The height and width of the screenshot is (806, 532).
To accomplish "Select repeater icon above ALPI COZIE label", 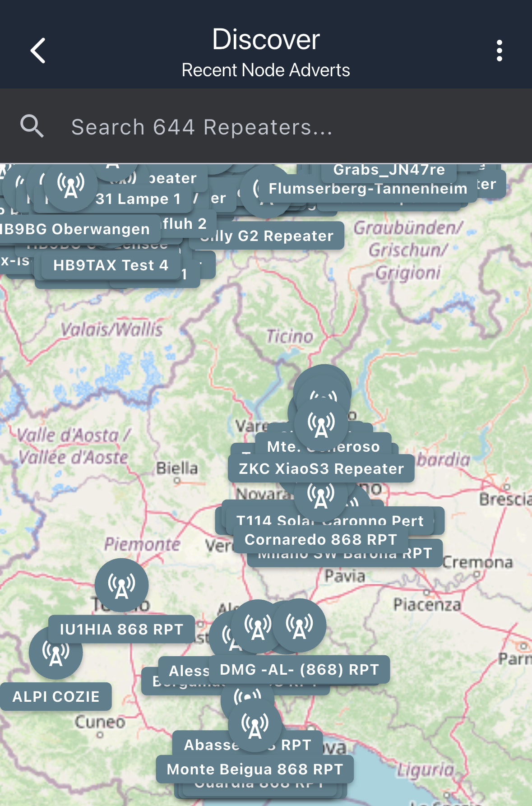I will (56, 653).
